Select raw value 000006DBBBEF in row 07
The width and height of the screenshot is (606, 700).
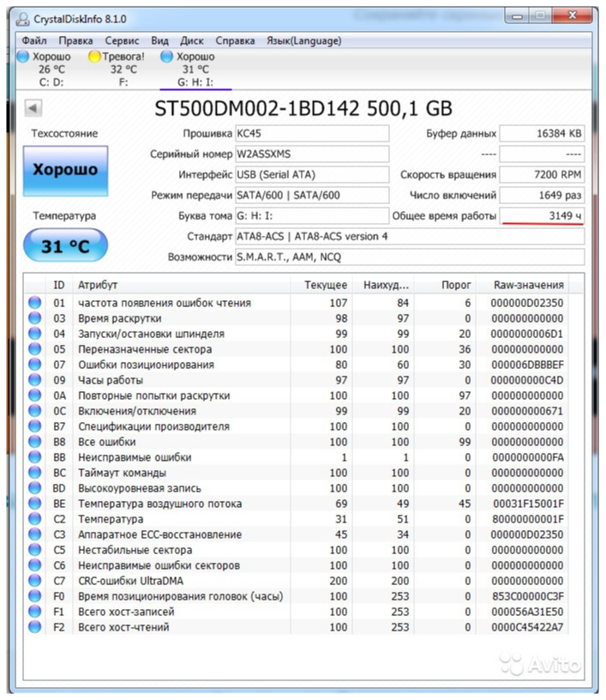coord(527,365)
